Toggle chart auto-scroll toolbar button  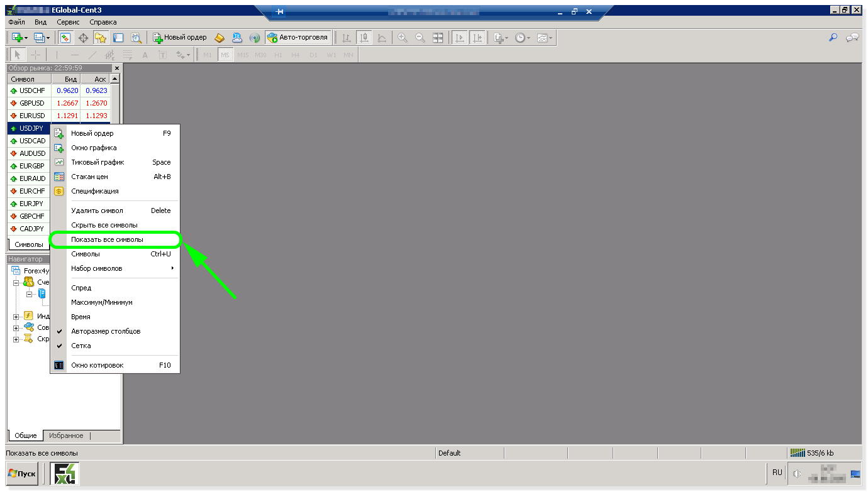(460, 38)
